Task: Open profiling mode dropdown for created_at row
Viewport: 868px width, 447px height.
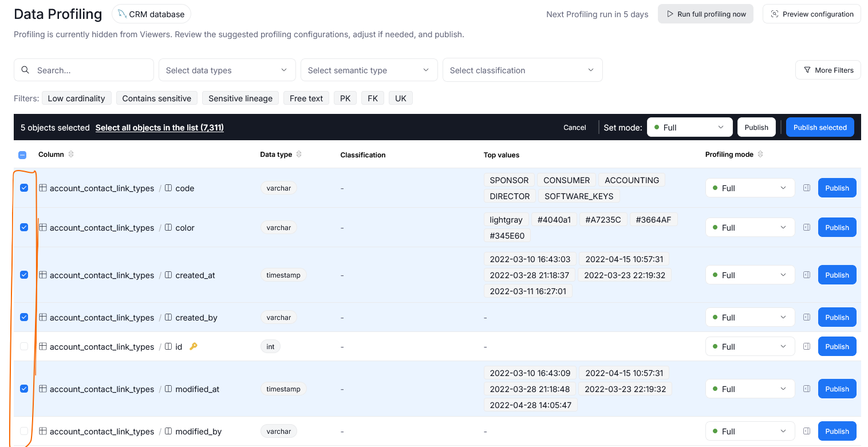Action: point(750,275)
